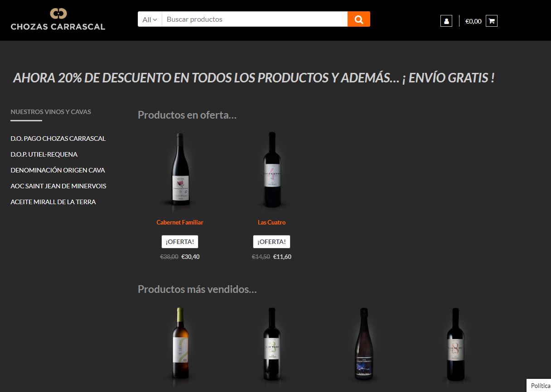551x392 pixels.
Task: Expand the All categories dropdown
Action: tap(150, 19)
